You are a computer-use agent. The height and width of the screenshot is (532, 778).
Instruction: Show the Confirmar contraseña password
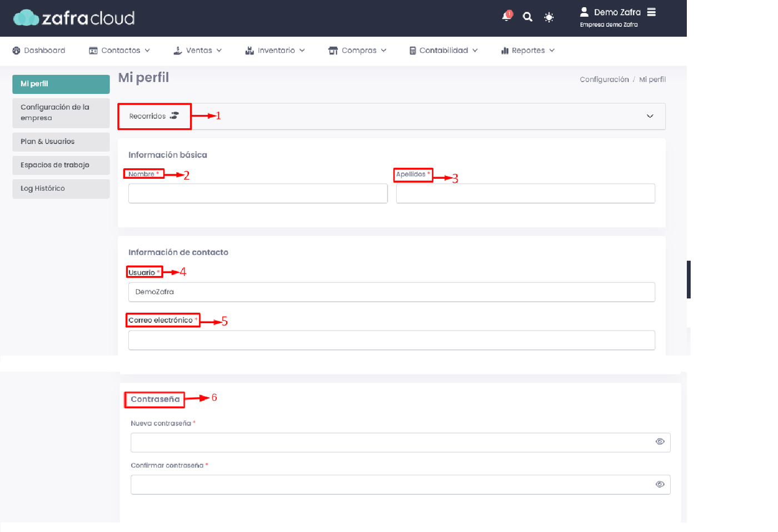point(660,484)
